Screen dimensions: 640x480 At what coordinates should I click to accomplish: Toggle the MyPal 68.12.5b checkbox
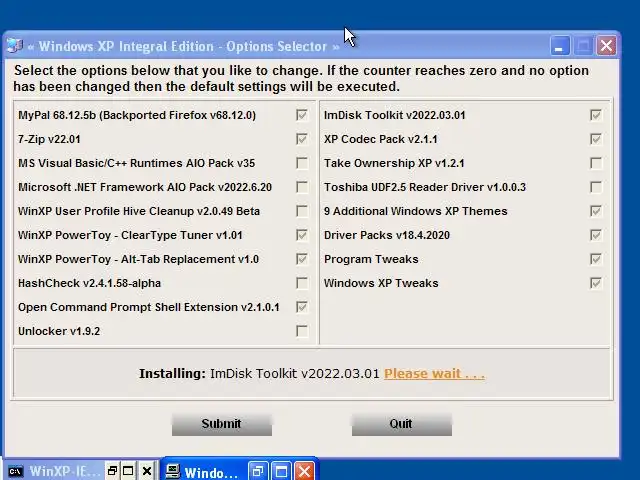[302, 115]
